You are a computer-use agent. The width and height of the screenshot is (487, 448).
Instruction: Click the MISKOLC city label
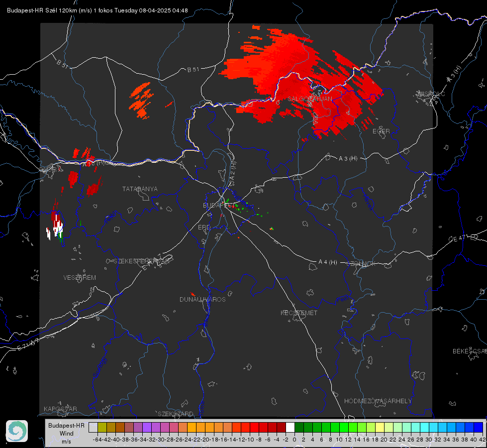[431, 94]
